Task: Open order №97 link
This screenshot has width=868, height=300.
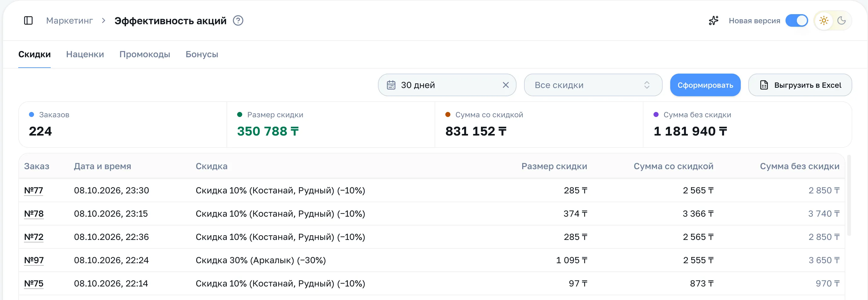Action: point(34,260)
